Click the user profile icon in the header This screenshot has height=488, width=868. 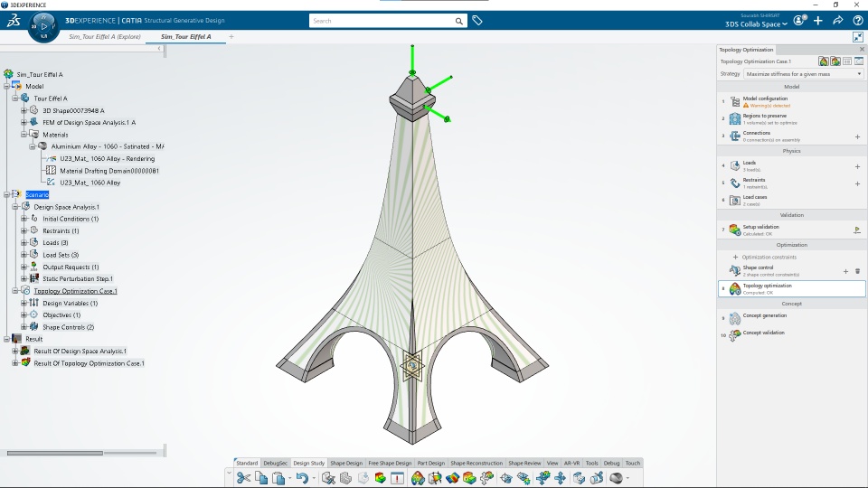point(798,21)
